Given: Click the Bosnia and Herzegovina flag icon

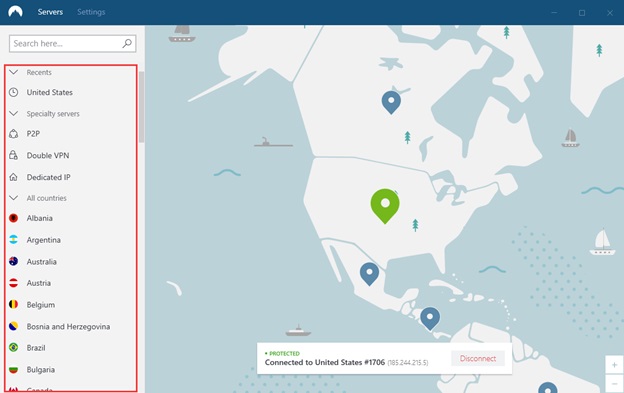Looking at the screenshot, I should (x=14, y=326).
